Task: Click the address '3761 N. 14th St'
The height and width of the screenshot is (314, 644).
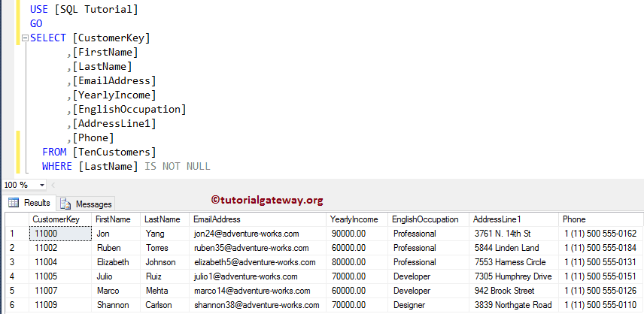Action: coord(514,234)
